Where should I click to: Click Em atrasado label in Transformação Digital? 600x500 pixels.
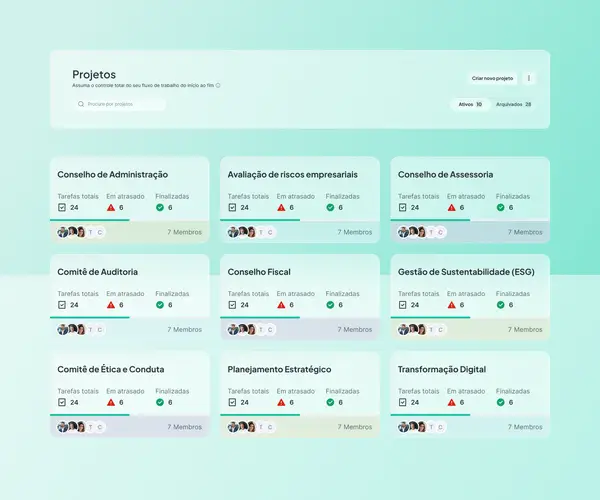(x=466, y=391)
